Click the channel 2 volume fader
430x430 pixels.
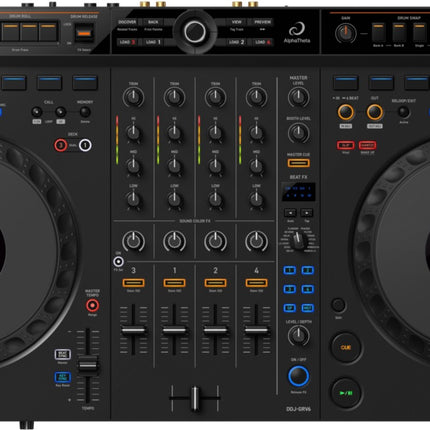point(215,330)
